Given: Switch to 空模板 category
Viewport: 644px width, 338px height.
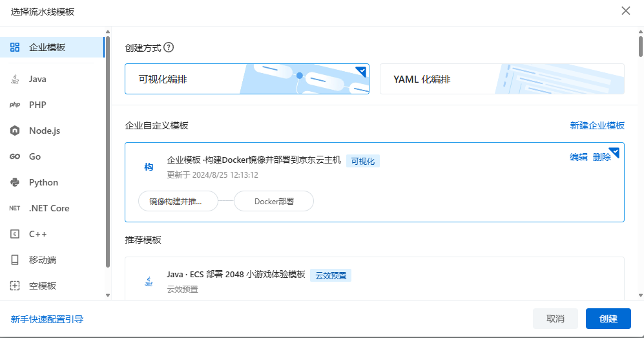Looking at the screenshot, I should pyautogui.click(x=43, y=286).
